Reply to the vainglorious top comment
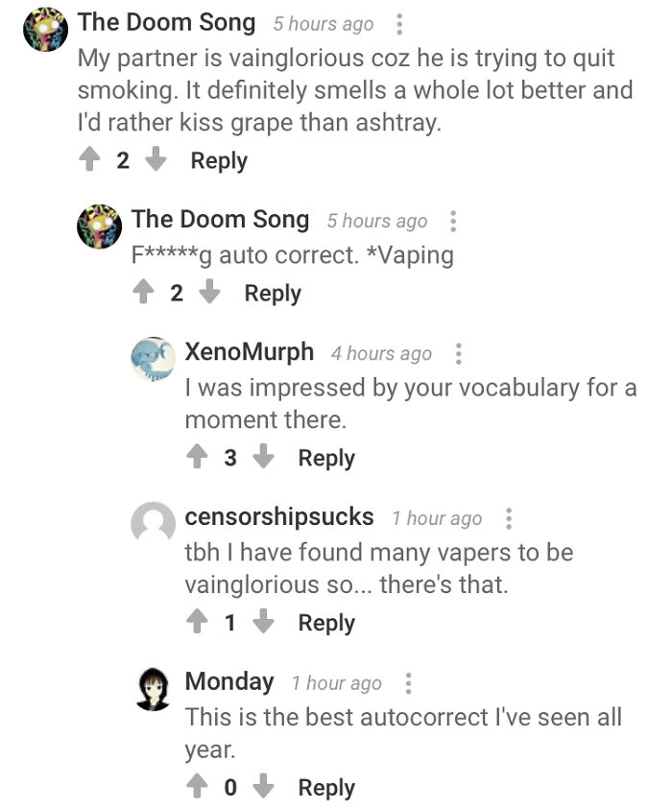The height and width of the screenshot is (808, 672). pyautogui.click(x=218, y=159)
